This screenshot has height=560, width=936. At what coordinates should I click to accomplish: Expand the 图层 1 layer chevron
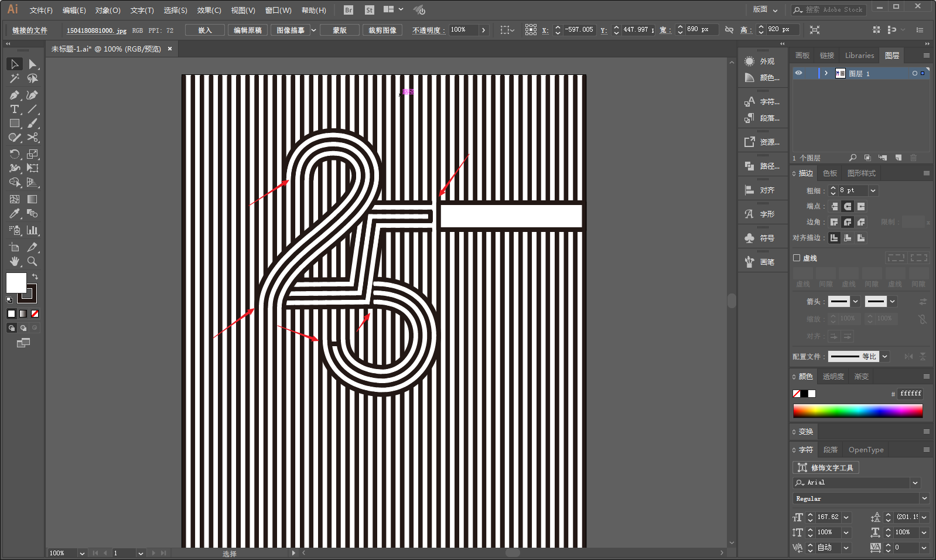[x=826, y=73]
